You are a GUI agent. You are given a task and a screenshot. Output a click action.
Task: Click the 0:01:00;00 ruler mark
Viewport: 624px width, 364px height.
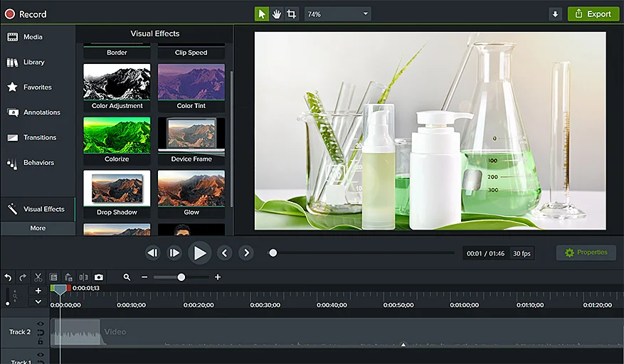point(465,305)
